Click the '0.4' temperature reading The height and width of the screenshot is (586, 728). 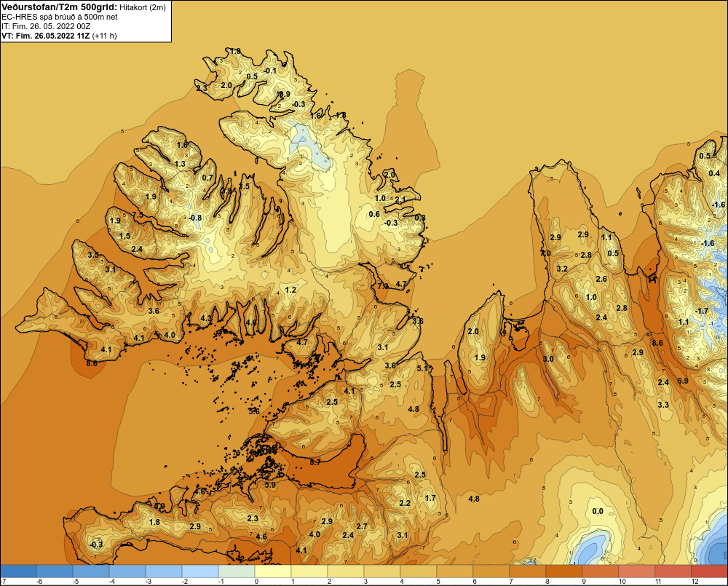point(714,173)
